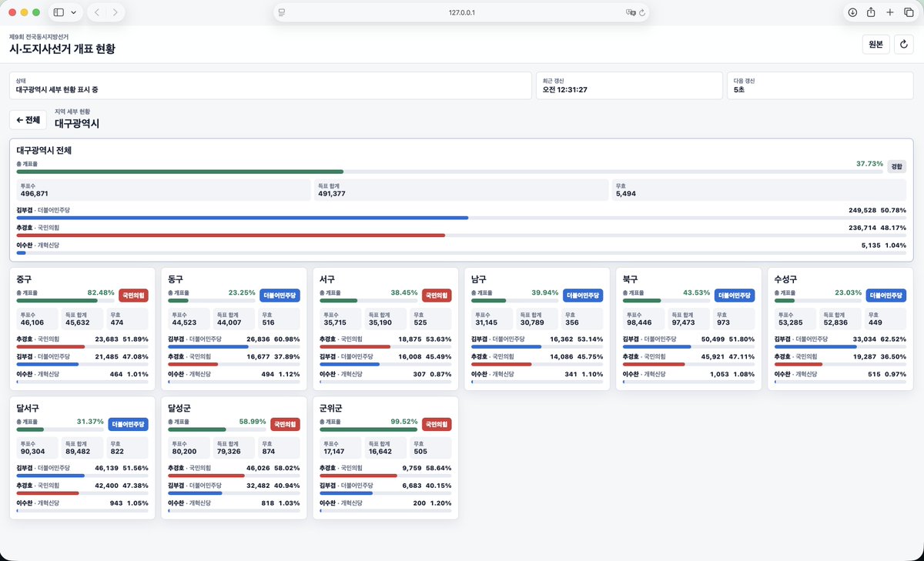The image size is (924, 561).
Task: Click 득표 합계 52,836 in 수성구 card
Action: click(x=842, y=319)
